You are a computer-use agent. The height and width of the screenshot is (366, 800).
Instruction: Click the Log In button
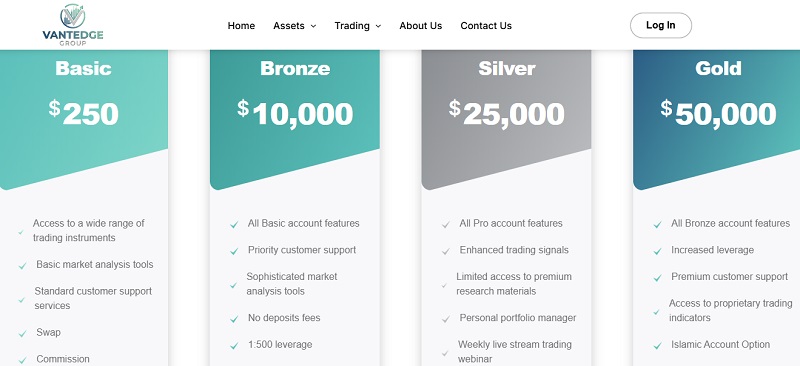[661, 26]
